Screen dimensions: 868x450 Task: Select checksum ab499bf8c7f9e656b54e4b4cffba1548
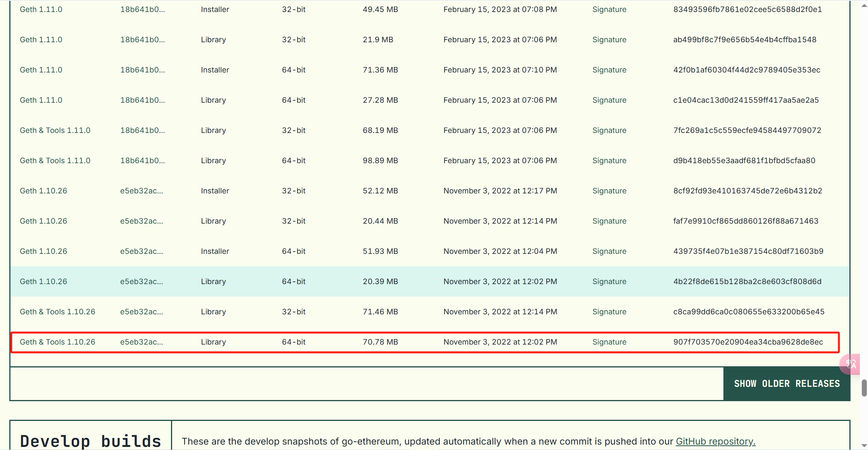[x=745, y=40]
